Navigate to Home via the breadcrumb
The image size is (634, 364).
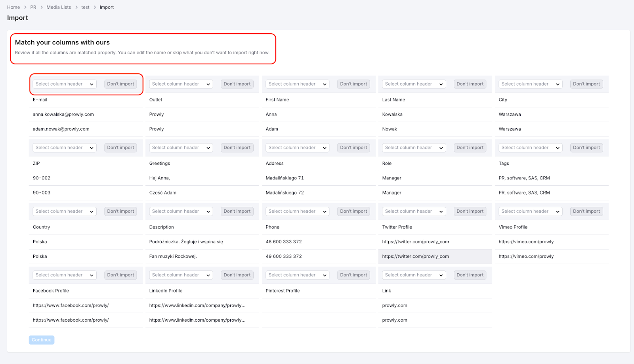pos(13,7)
